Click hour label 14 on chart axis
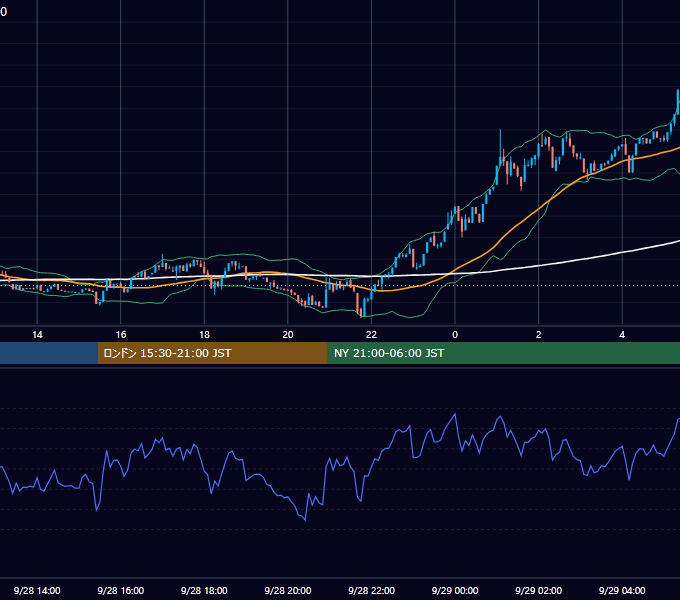 [37, 335]
